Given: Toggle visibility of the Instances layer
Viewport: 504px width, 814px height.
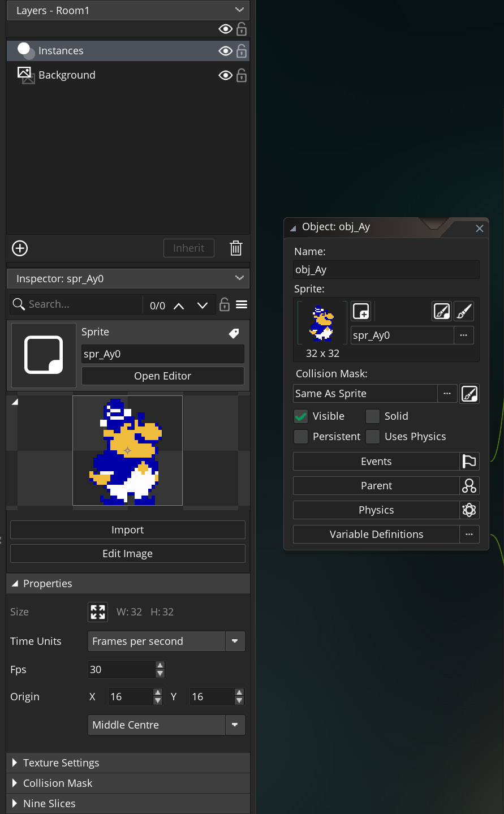Looking at the screenshot, I should pos(226,51).
